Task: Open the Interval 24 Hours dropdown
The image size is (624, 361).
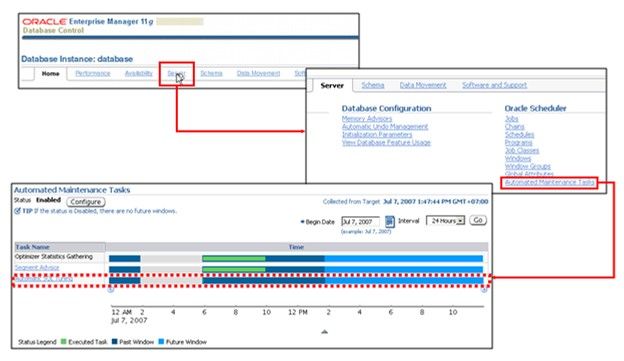Action: point(445,221)
